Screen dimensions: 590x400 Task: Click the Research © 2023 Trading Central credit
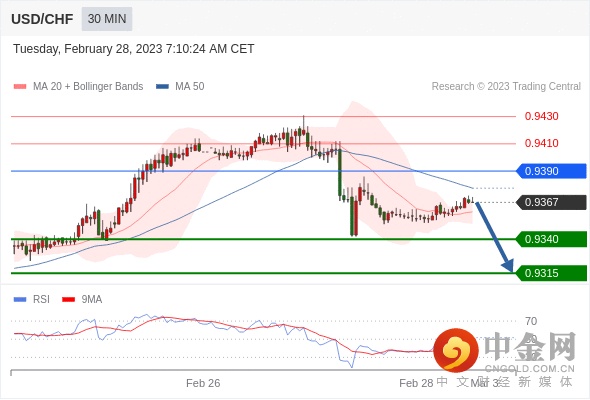pos(506,86)
